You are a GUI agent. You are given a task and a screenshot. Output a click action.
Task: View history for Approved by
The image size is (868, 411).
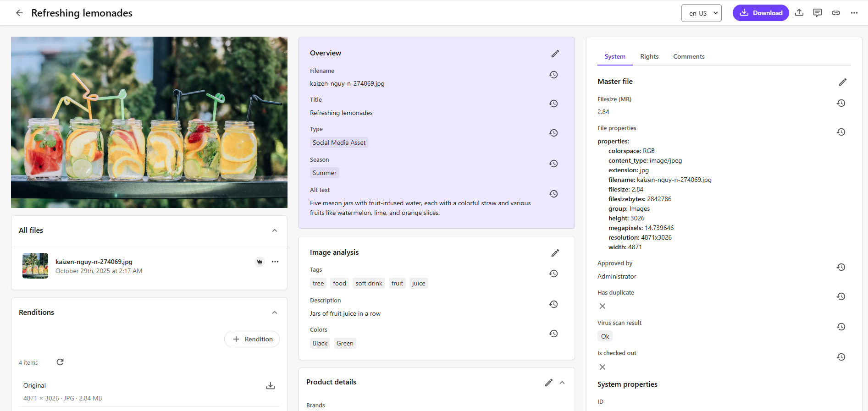tap(841, 267)
